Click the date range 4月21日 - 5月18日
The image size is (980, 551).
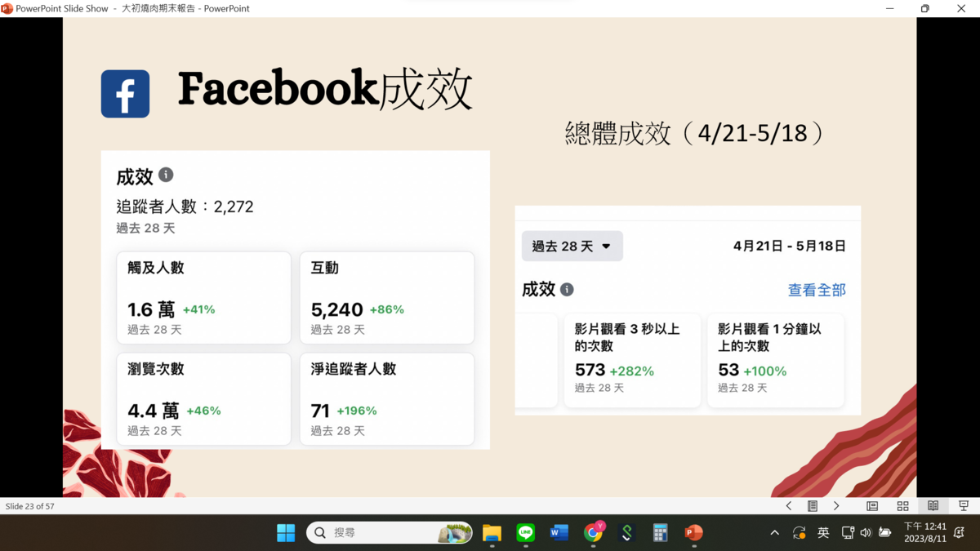(x=790, y=246)
